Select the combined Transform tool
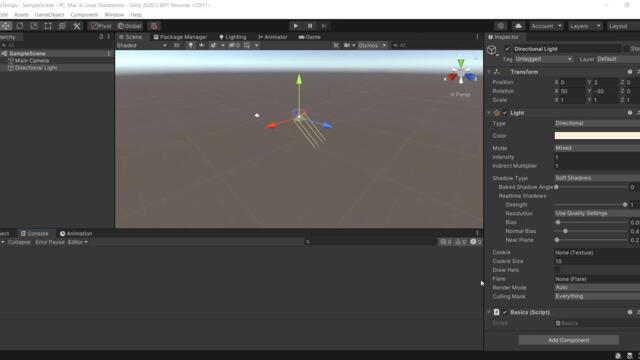The height and width of the screenshot is (360, 640). point(62,26)
